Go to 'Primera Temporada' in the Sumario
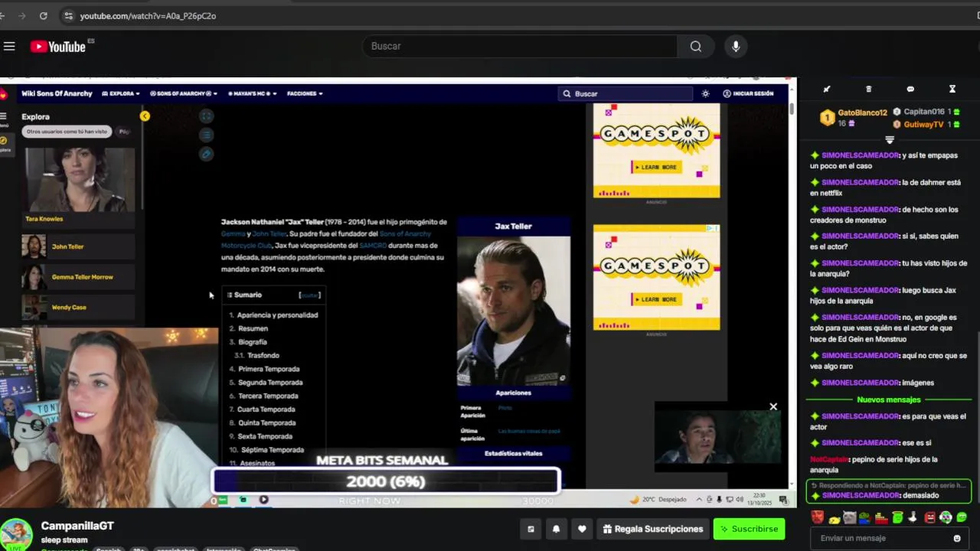This screenshot has height=551, width=980. pyautogui.click(x=269, y=369)
